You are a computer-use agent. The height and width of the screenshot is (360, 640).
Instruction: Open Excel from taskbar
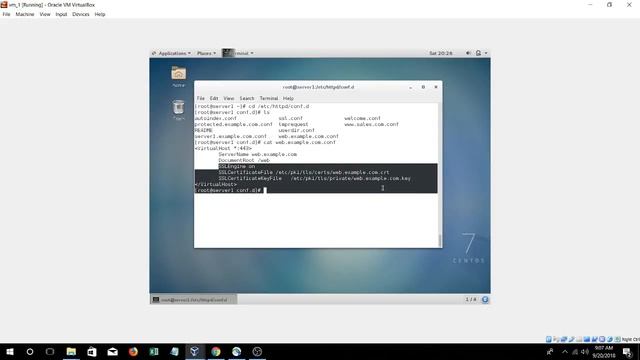click(154, 351)
